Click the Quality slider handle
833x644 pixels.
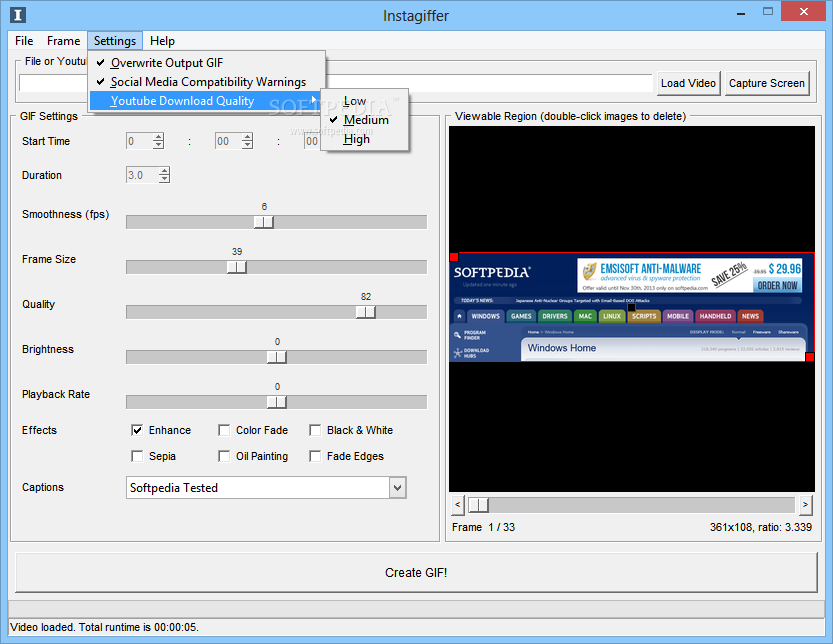point(366,312)
